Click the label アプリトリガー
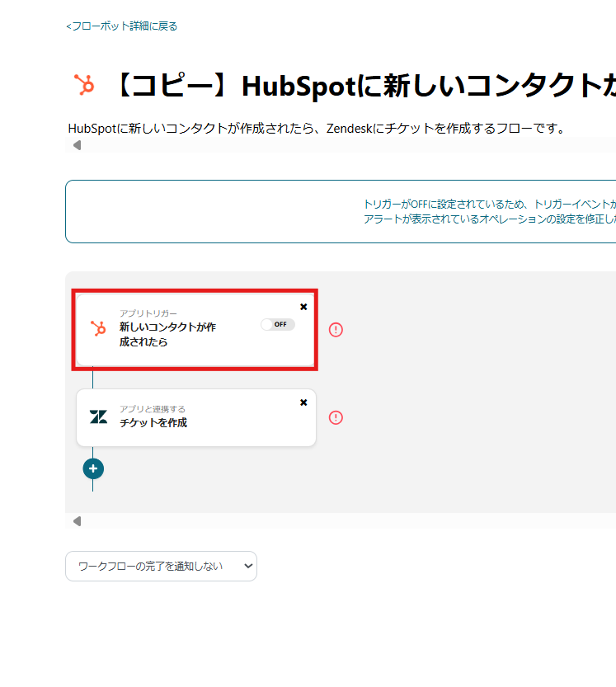 [x=148, y=313]
